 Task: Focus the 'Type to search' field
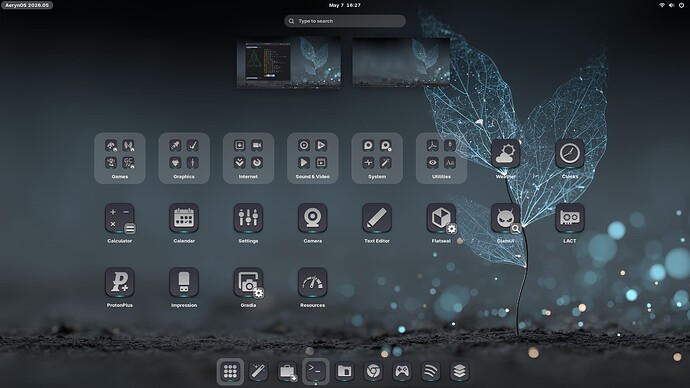[345, 21]
